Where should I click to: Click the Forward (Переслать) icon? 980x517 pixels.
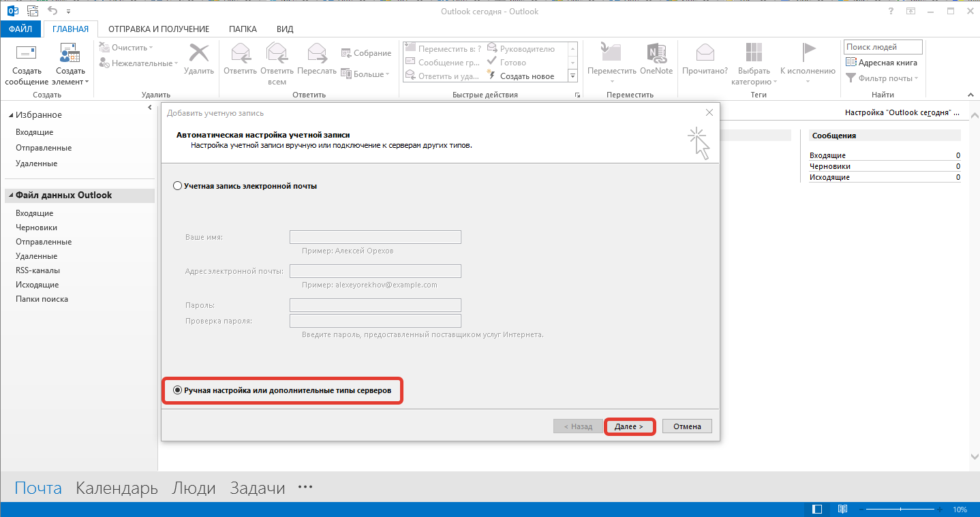click(318, 54)
